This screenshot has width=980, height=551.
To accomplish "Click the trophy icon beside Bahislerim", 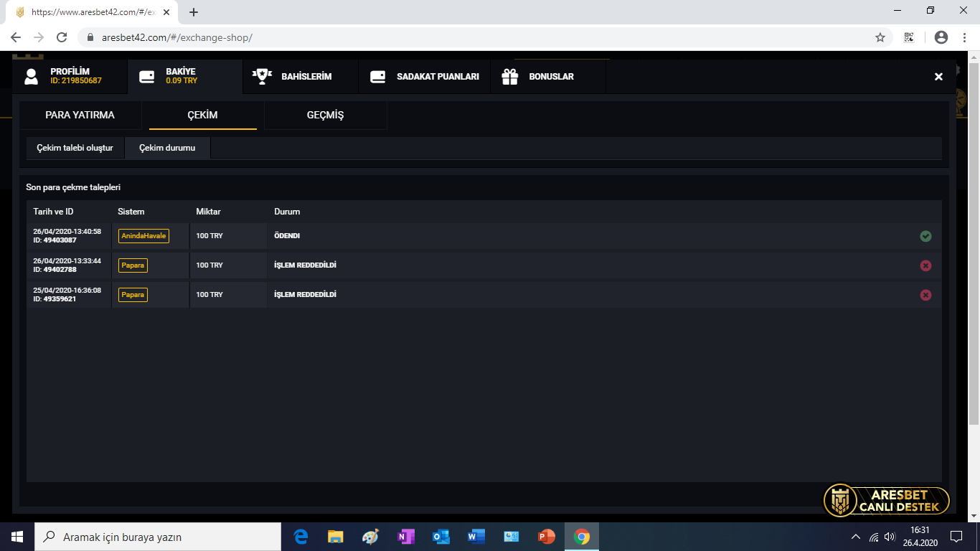I will coord(262,76).
